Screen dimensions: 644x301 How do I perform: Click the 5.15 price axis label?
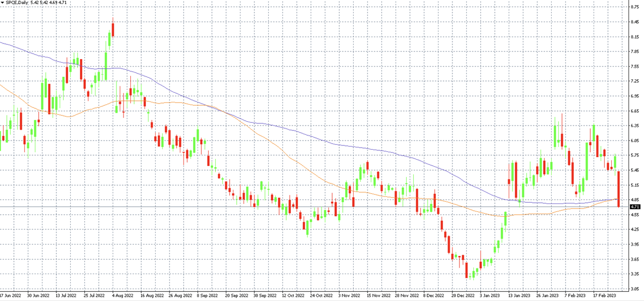coord(635,185)
